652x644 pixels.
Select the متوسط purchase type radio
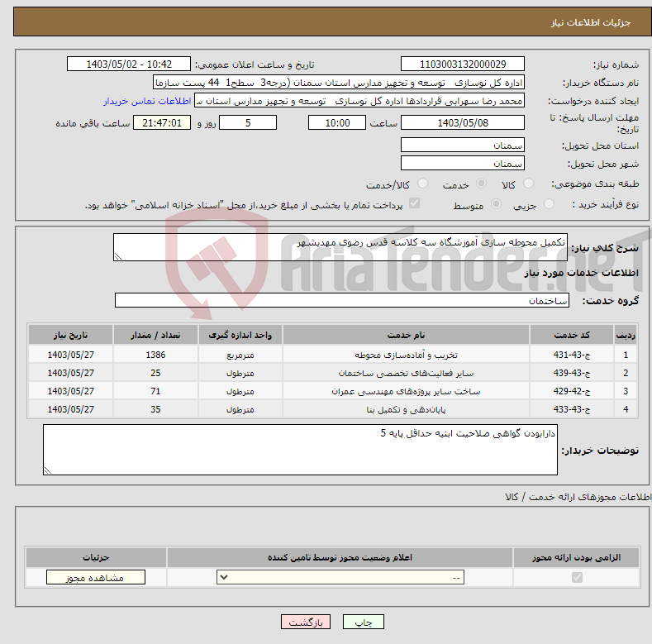coord(496,204)
